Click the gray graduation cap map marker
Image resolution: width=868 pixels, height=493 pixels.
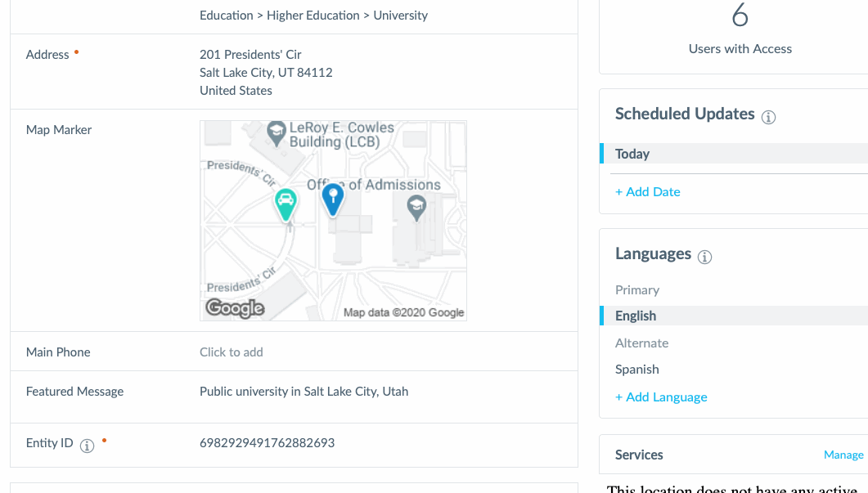[x=417, y=206]
